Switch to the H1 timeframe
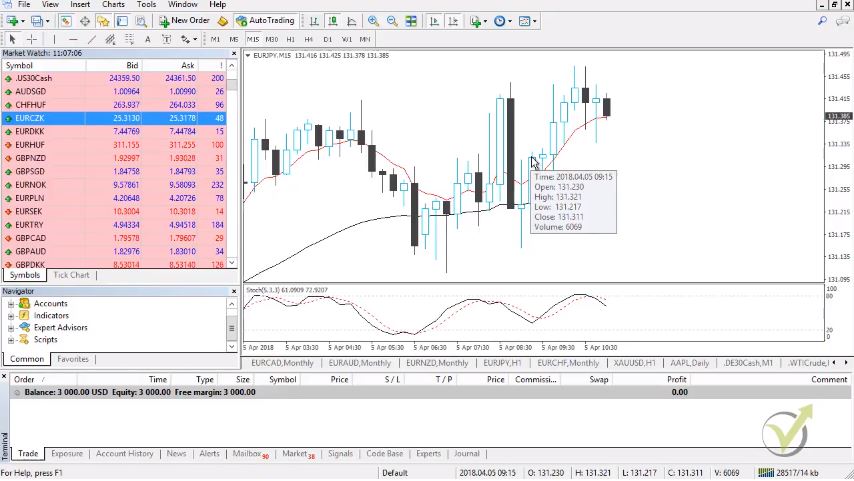This screenshot has height=481, width=854. click(290, 39)
